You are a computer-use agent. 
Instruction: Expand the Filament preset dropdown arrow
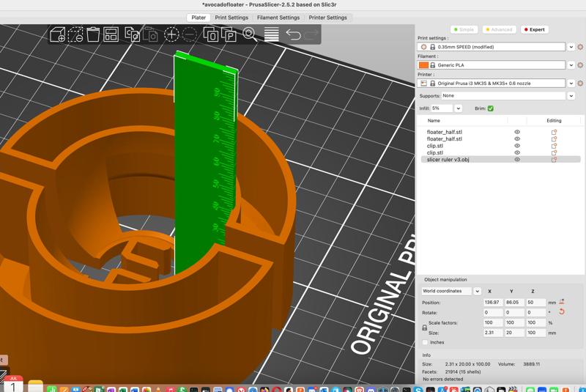[x=571, y=65]
